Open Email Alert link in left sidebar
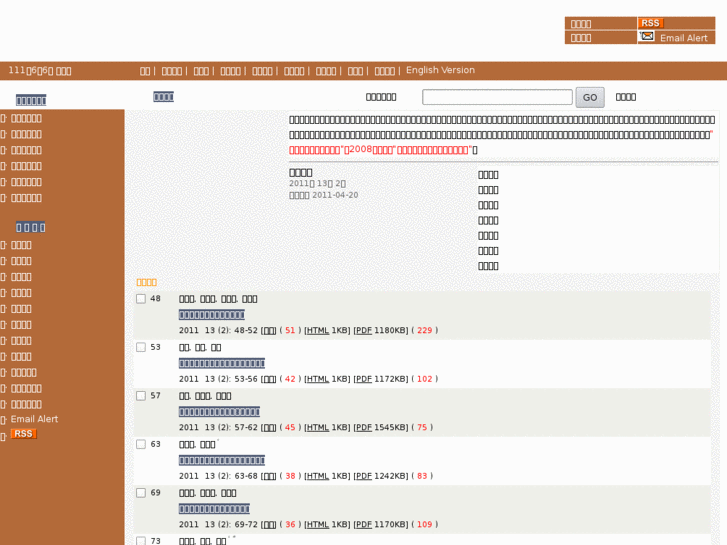This screenshot has width=727, height=545. [34, 419]
